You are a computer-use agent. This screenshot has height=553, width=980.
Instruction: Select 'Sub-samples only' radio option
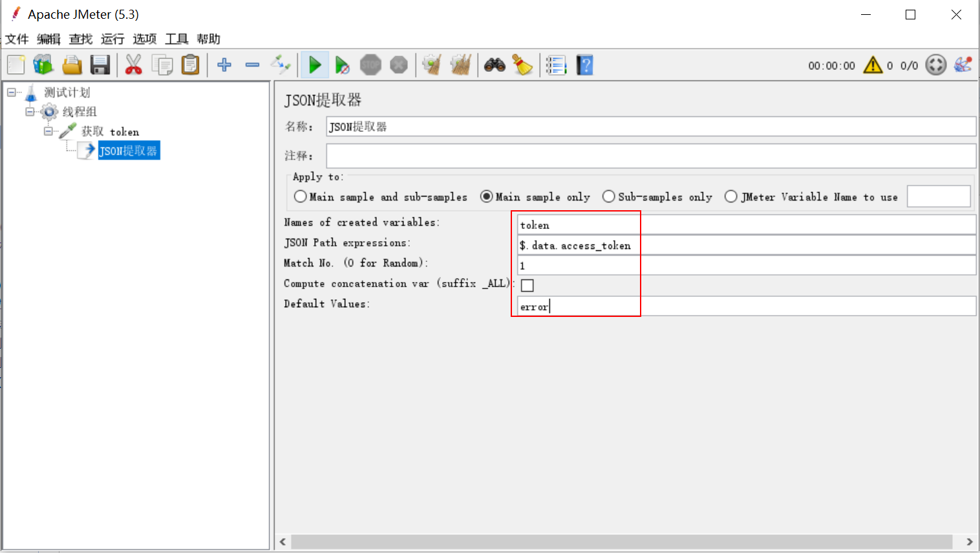[608, 197]
